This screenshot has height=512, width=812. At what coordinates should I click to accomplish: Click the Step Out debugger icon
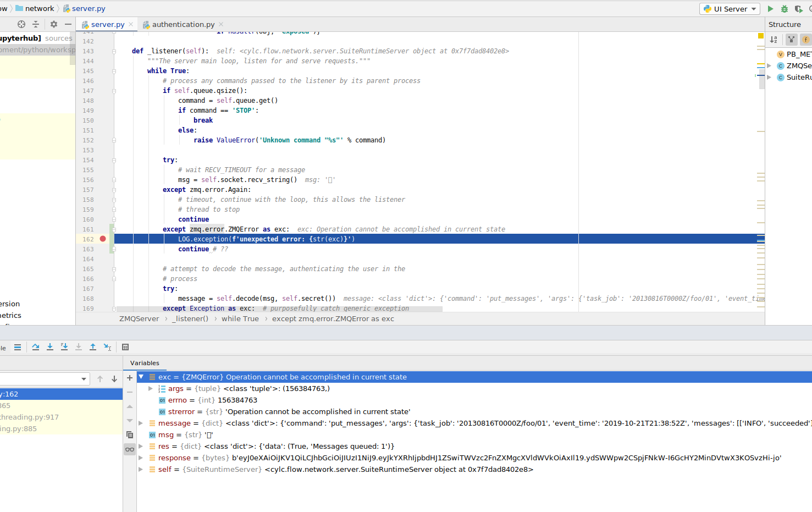coord(92,347)
